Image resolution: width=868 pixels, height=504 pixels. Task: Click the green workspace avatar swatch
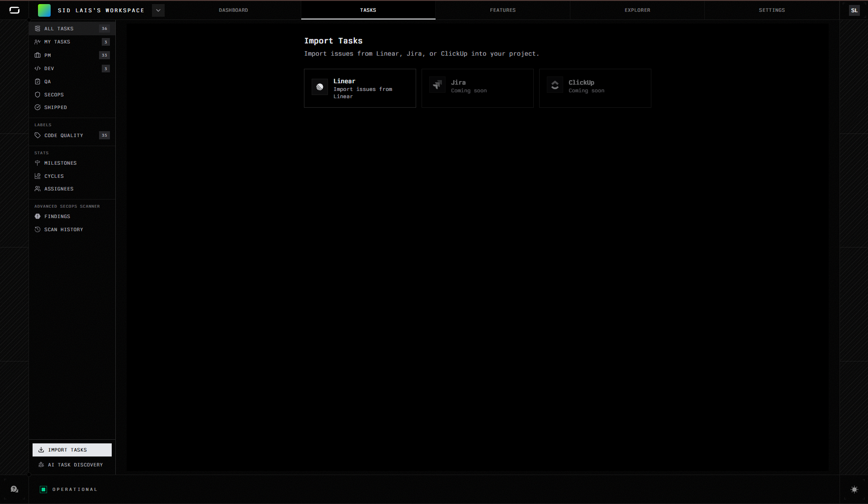pos(44,10)
